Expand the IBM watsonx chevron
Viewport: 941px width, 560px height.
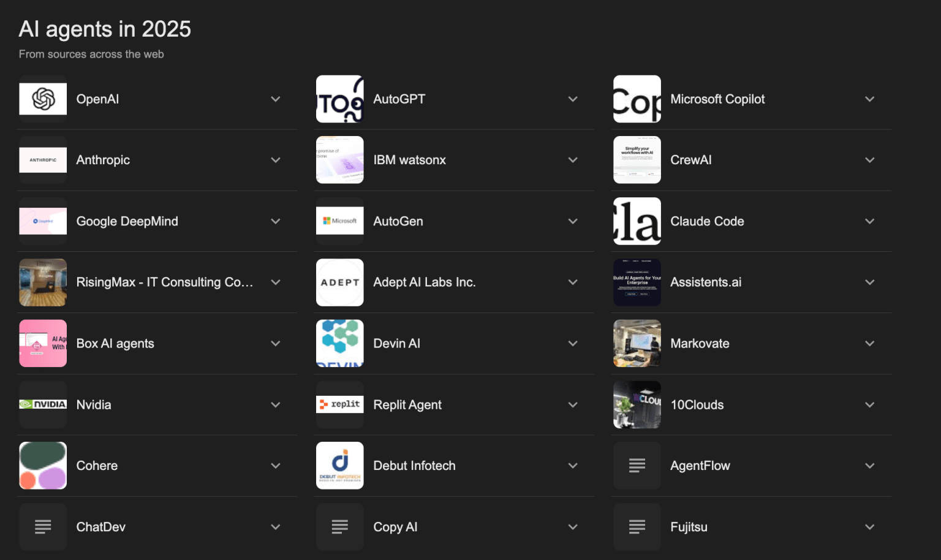point(573,160)
